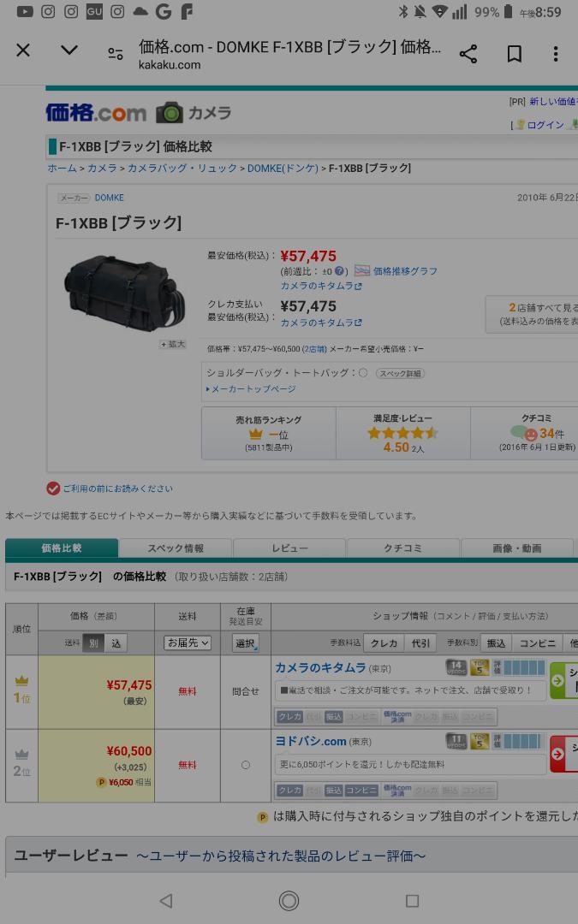Open ご利用の前にお読みください link
Image resolution: width=578 pixels, height=924 pixels.
click(117, 489)
